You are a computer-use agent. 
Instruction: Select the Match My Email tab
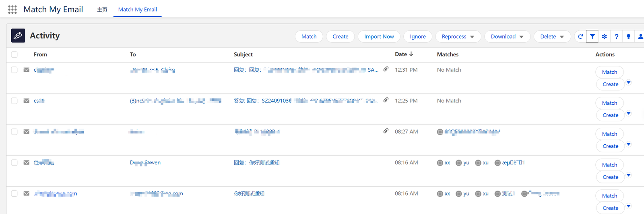[x=138, y=9]
